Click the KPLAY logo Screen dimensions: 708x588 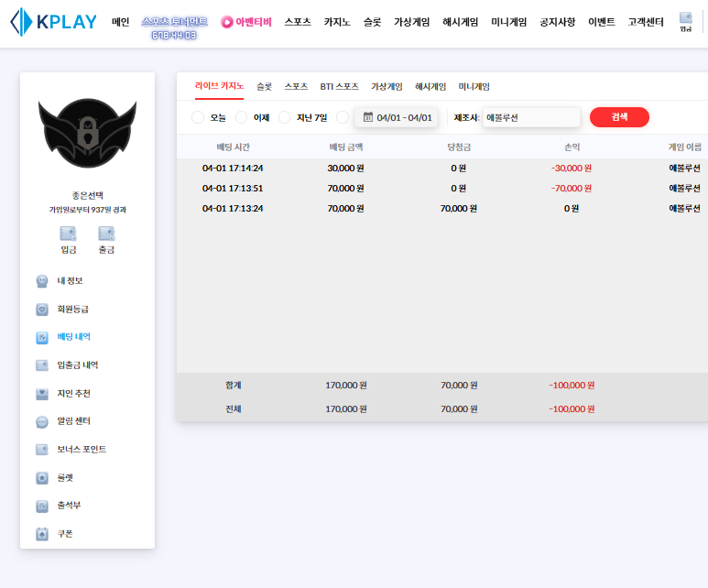click(53, 23)
